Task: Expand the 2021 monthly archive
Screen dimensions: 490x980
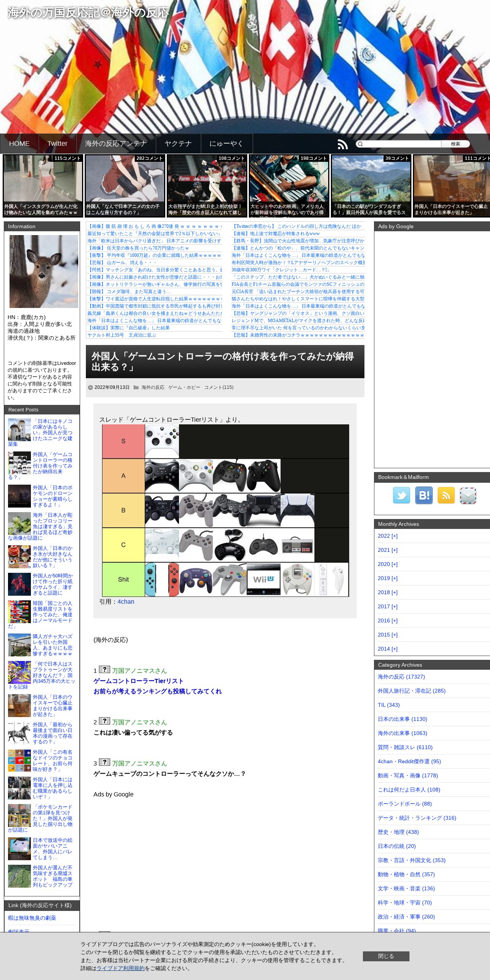Action: 388,550
